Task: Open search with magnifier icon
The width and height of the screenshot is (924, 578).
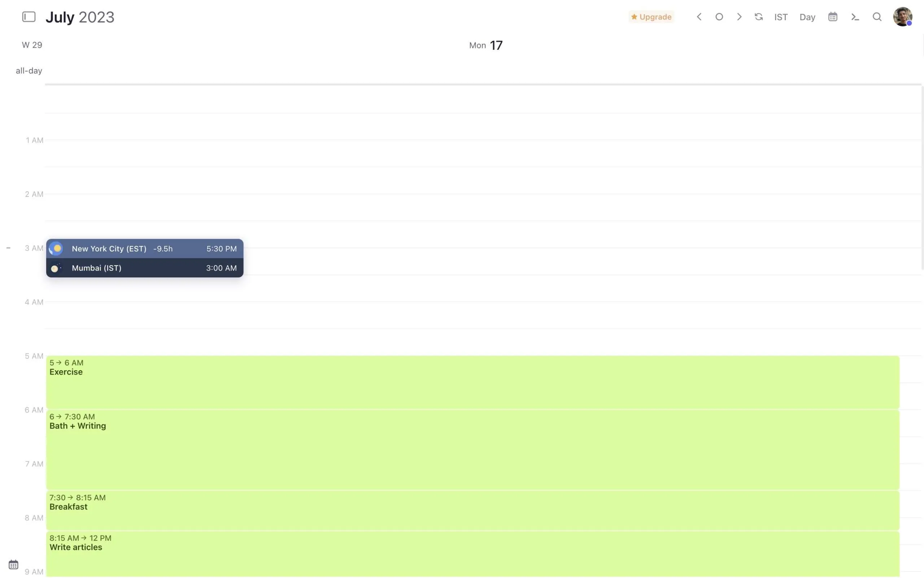Action: tap(877, 17)
